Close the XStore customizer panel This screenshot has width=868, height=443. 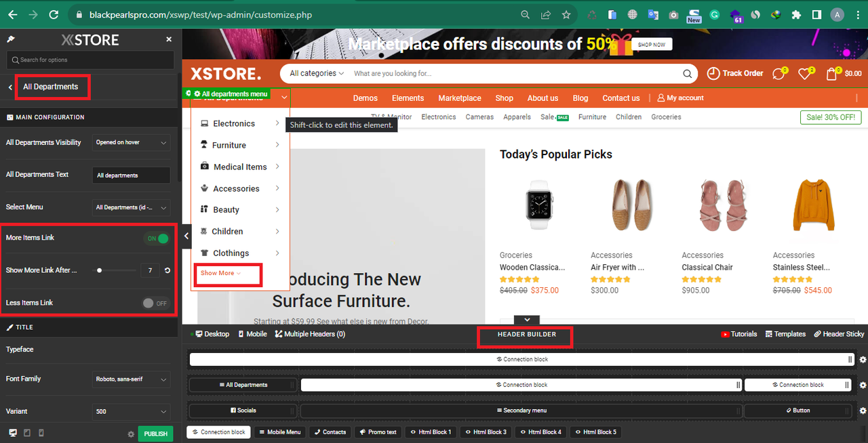169,40
